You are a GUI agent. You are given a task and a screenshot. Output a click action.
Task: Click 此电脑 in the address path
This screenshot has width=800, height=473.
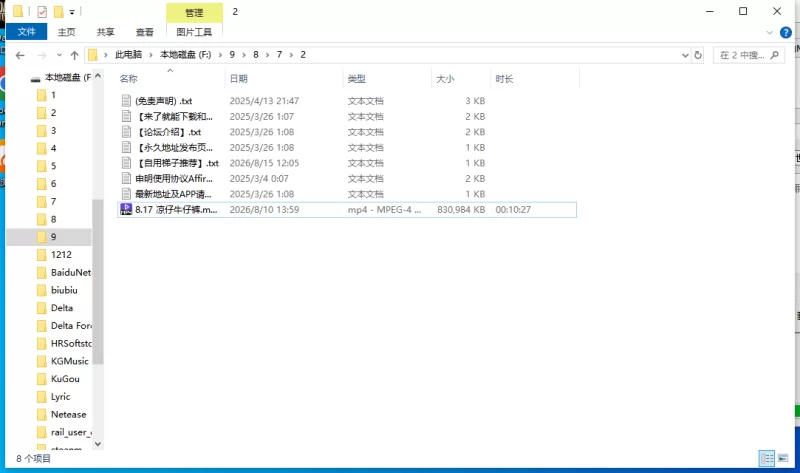[128, 55]
